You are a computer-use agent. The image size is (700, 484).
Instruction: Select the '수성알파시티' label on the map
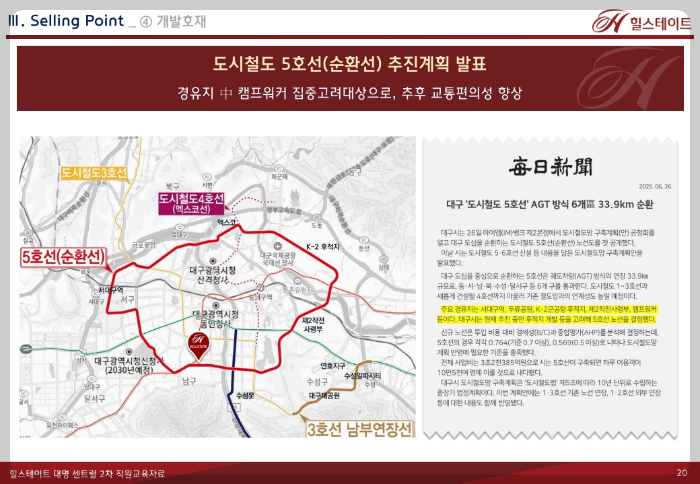(x=363, y=376)
